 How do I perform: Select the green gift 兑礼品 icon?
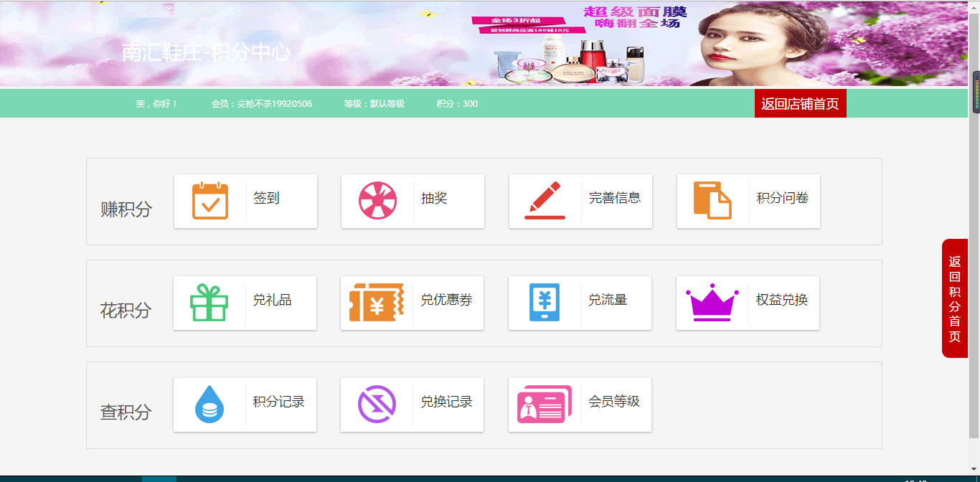click(209, 303)
